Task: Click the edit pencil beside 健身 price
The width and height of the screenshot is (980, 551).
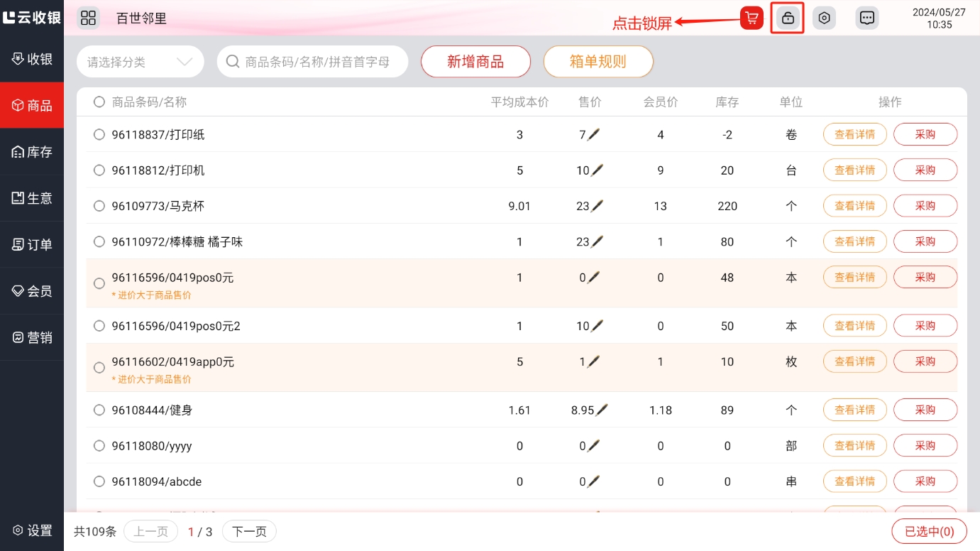Action: tap(602, 410)
